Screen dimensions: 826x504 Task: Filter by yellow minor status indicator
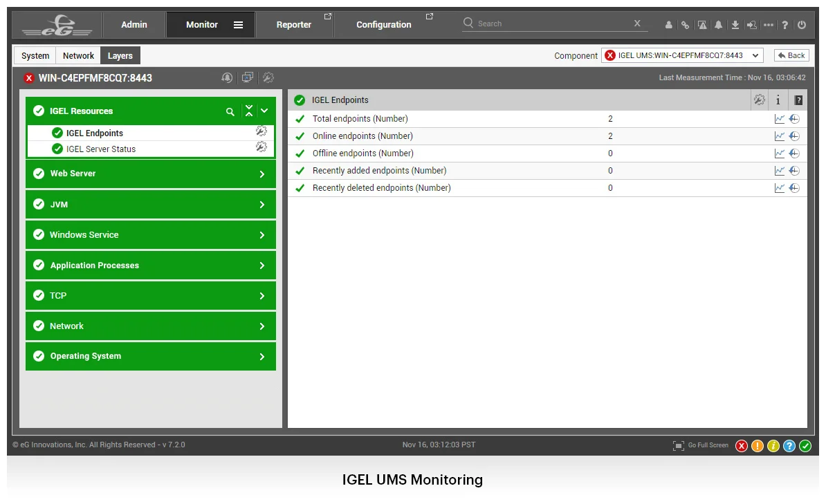point(773,446)
